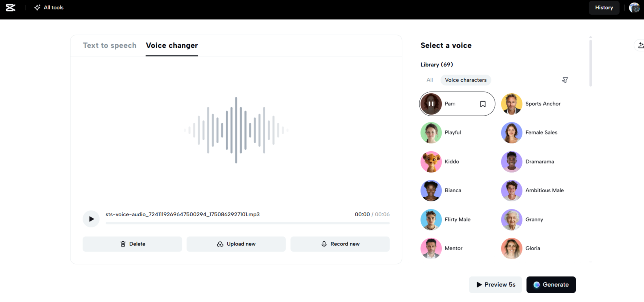The image size is (644, 302).
Task: Enable the Voice characters filter
Action: click(x=466, y=80)
